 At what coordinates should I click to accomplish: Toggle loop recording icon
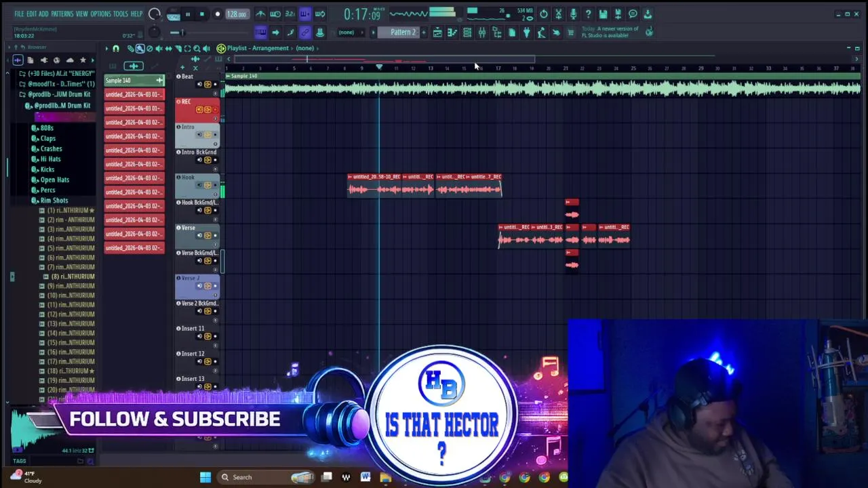pyautogui.click(x=320, y=14)
